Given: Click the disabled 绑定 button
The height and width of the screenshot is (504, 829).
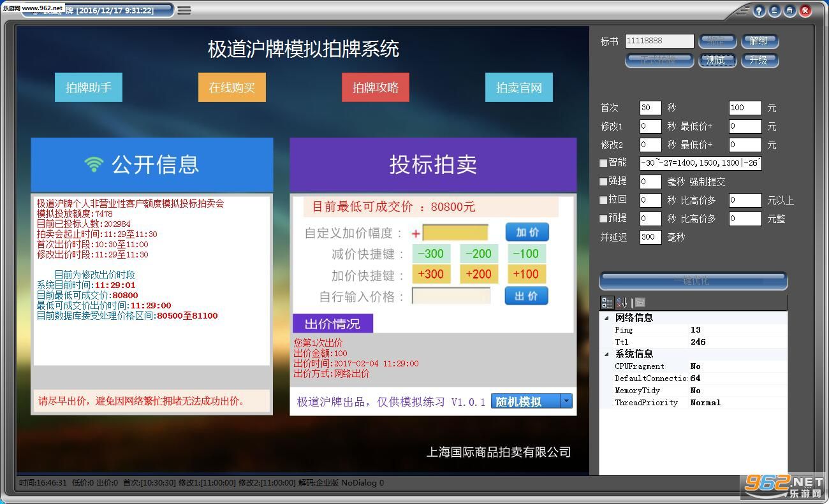Looking at the screenshot, I should [x=717, y=41].
